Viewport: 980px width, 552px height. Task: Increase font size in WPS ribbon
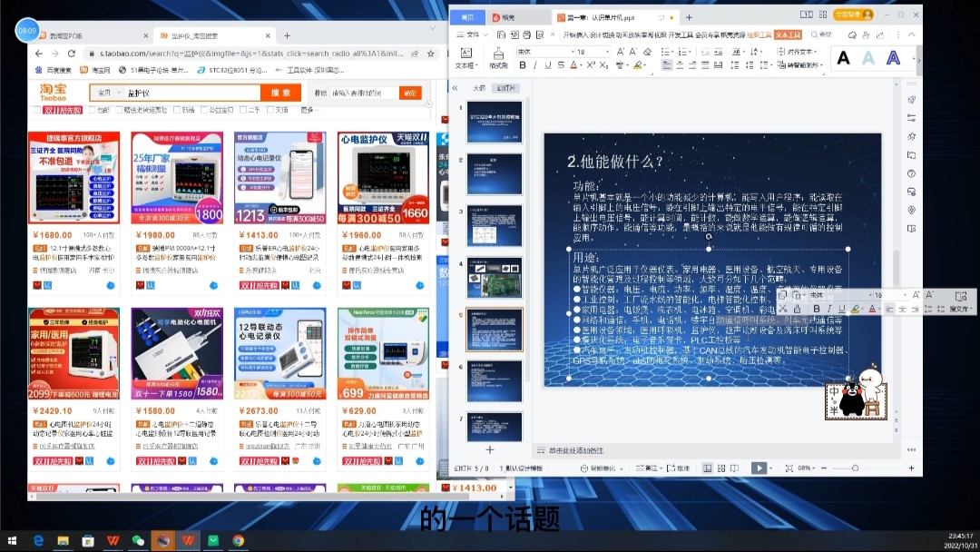(620, 52)
